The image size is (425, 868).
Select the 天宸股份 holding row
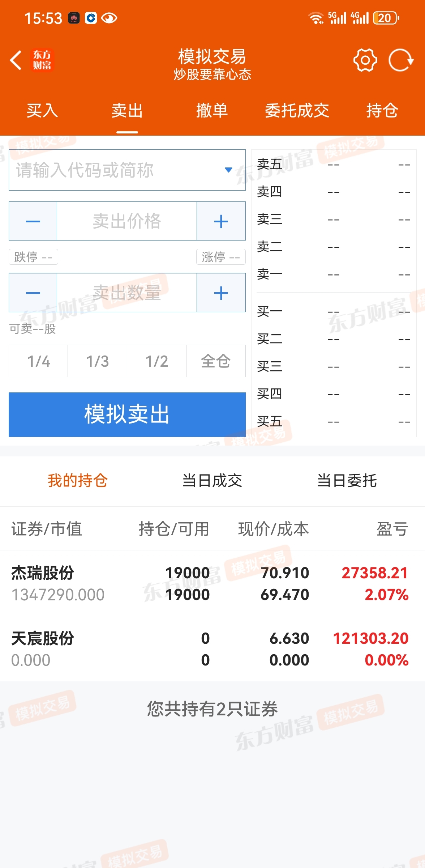pyautogui.click(x=212, y=649)
